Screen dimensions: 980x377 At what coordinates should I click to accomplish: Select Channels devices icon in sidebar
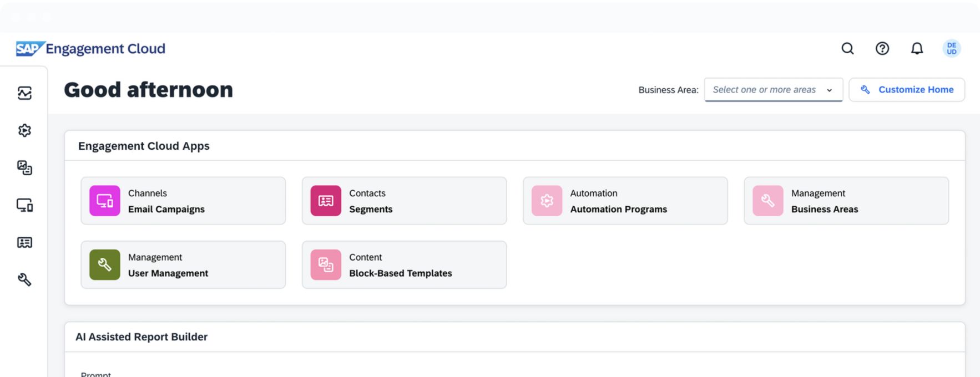coord(24,205)
